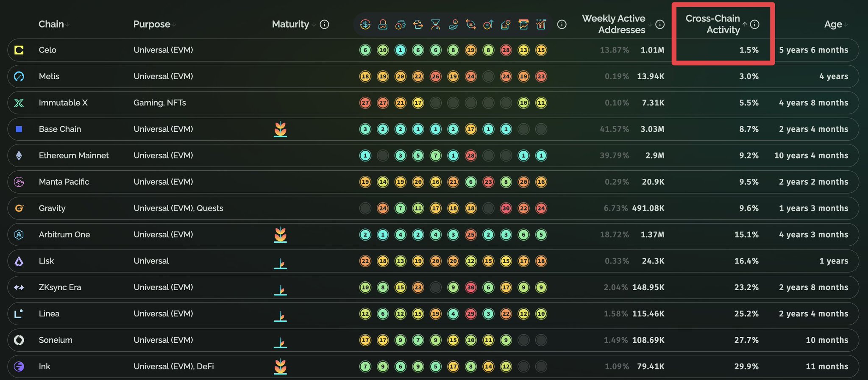Image resolution: width=868 pixels, height=380 pixels.
Task: Click the "Manta Pacific" chain name
Action: [x=64, y=182]
